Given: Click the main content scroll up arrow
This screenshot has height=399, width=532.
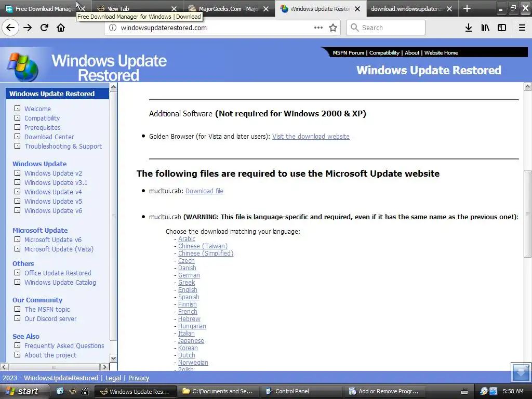Looking at the screenshot, I should point(528,87).
